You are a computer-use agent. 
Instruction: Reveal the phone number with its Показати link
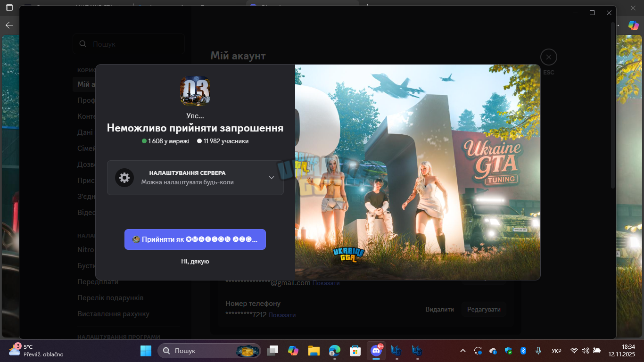pos(282,315)
